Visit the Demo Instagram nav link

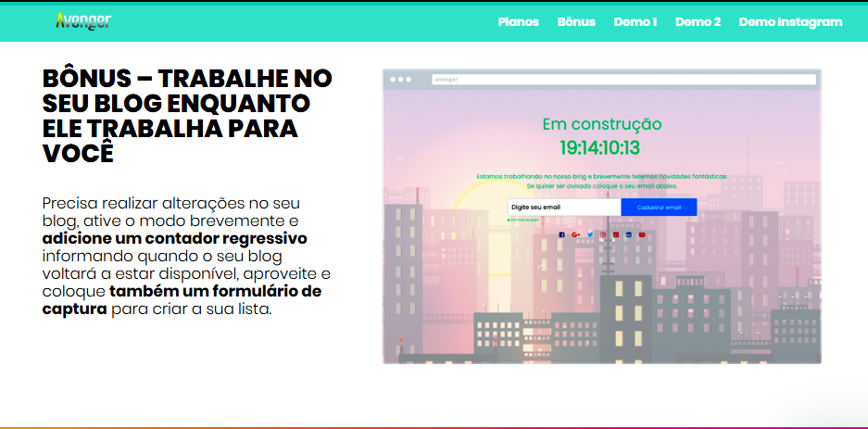click(x=790, y=22)
